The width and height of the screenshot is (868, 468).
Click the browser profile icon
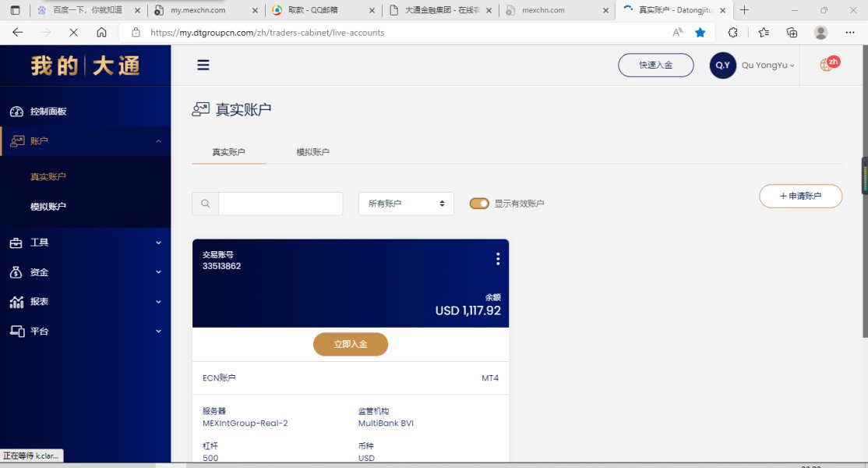(821, 33)
